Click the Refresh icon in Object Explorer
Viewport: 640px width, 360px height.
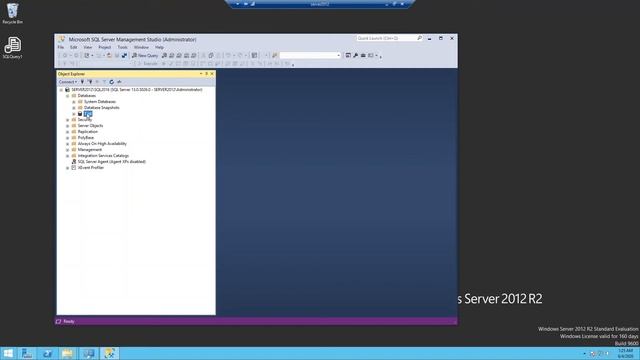(111, 82)
